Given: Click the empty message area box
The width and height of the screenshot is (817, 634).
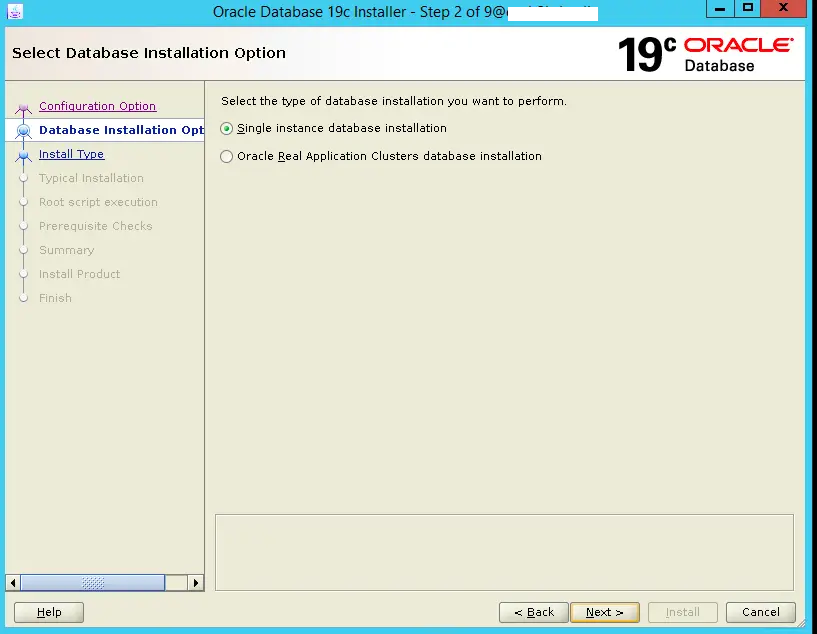Looking at the screenshot, I should (504, 552).
